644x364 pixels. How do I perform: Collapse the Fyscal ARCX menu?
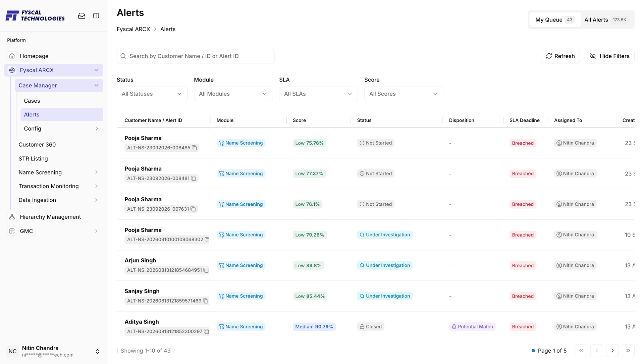[96, 70]
